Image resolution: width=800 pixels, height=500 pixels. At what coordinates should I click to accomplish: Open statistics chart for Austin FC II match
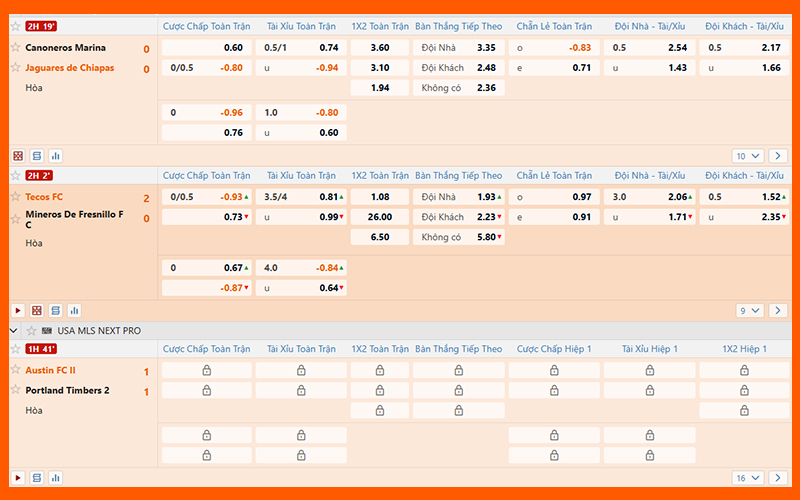click(x=55, y=478)
